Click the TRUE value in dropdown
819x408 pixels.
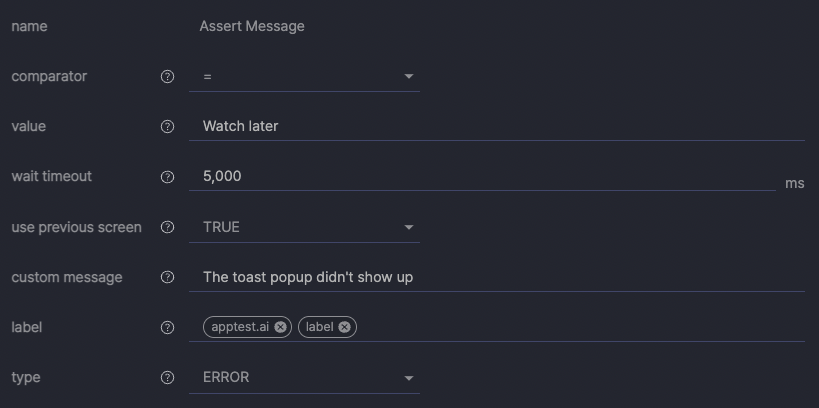coord(221,227)
